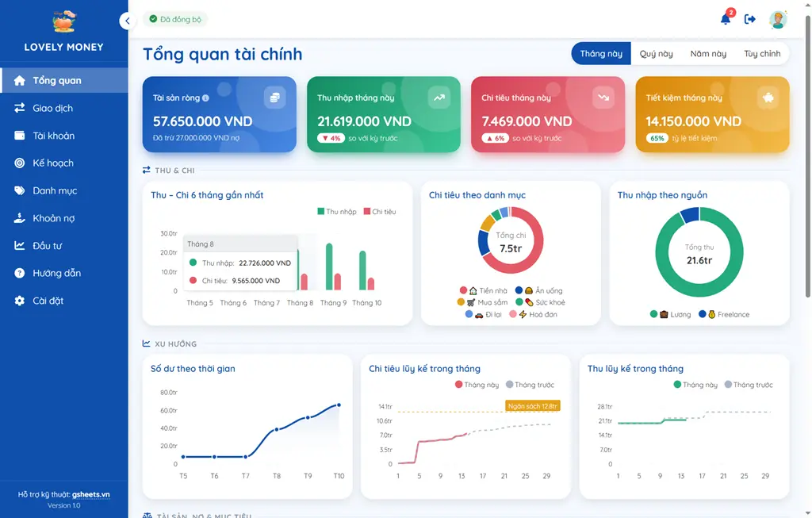812x518 pixels.
Task: Click the piggy bank icon on savings card
Action: (x=768, y=98)
